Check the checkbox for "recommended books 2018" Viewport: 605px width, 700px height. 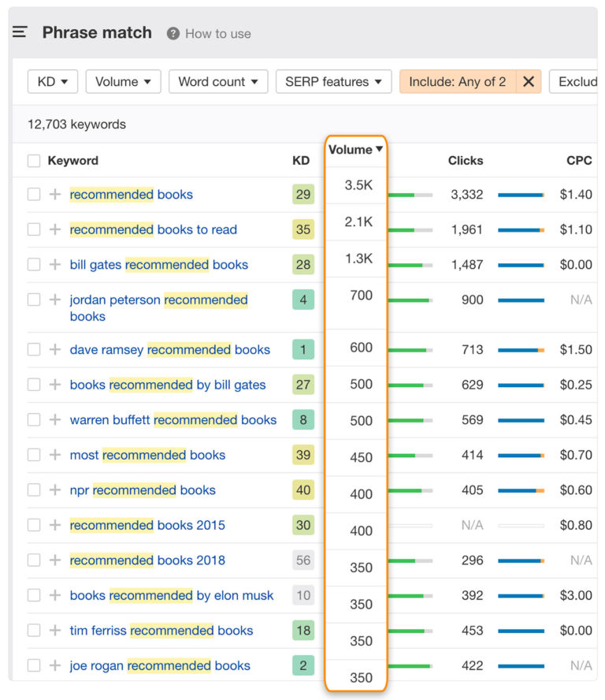32,560
